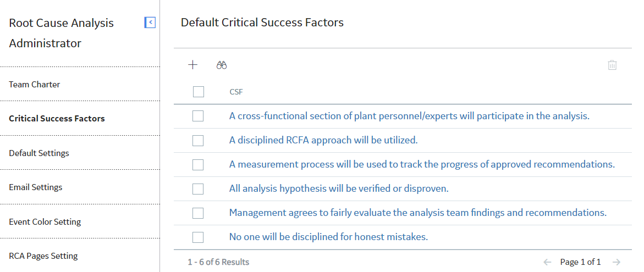Open search with the binoculars icon
The image size is (644, 272).
coord(222,65)
